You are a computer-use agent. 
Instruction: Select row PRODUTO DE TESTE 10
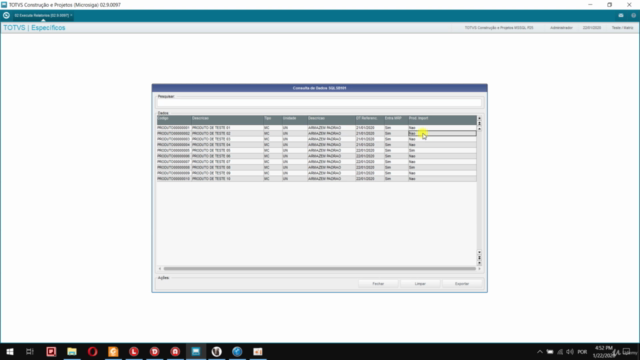[x=317, y=179]
